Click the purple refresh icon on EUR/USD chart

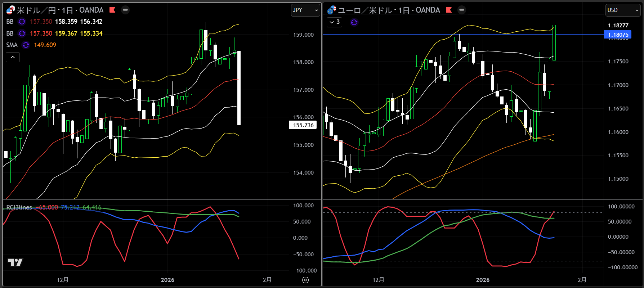click(x=354, y=22)
